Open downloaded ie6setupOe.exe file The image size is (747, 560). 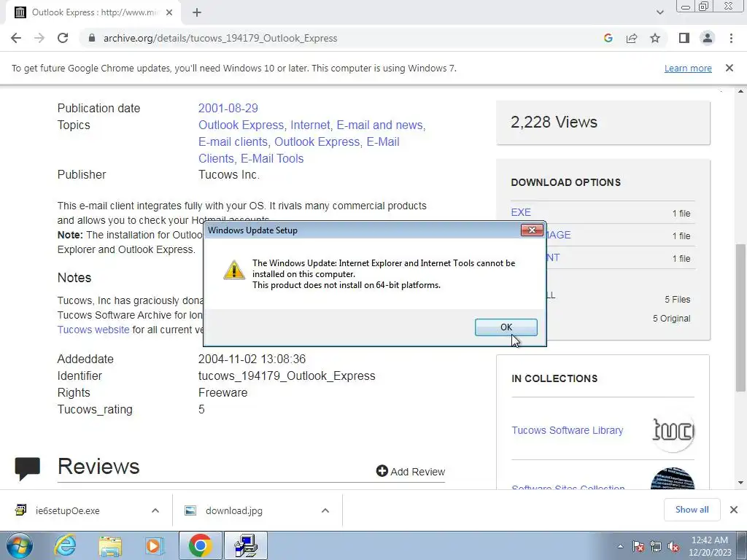point(68,510)
